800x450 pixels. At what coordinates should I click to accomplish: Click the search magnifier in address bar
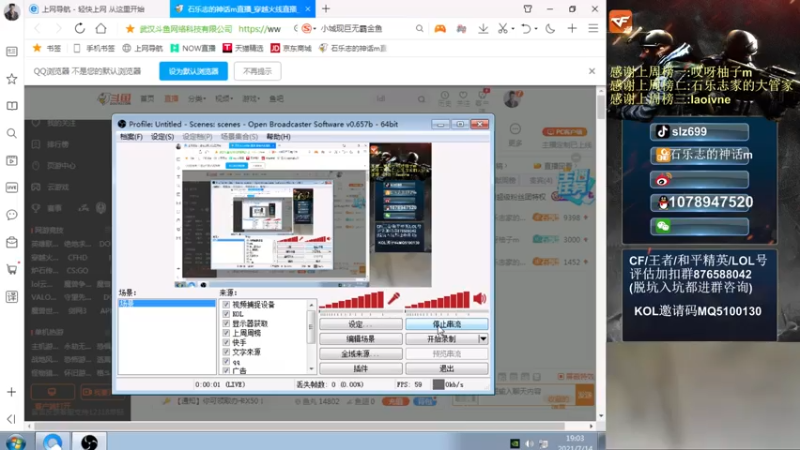[419, 29]
